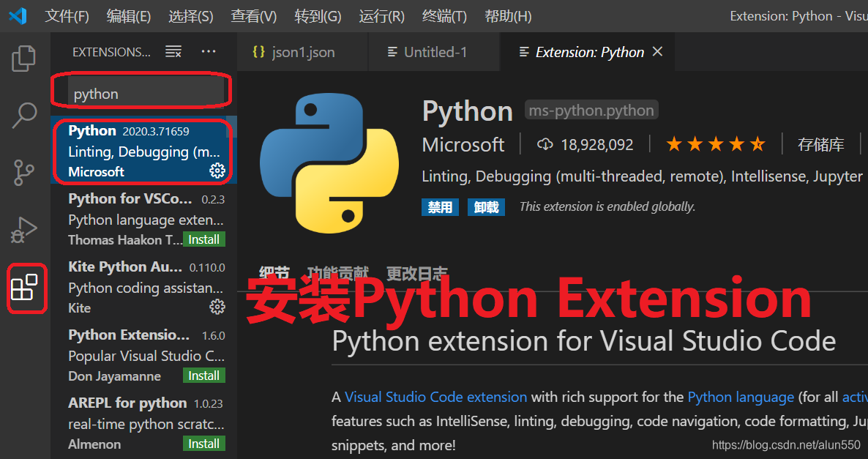868x459 pixels.
Task: Open the Visual Studio Code extension link
Action: click(435, 397)
